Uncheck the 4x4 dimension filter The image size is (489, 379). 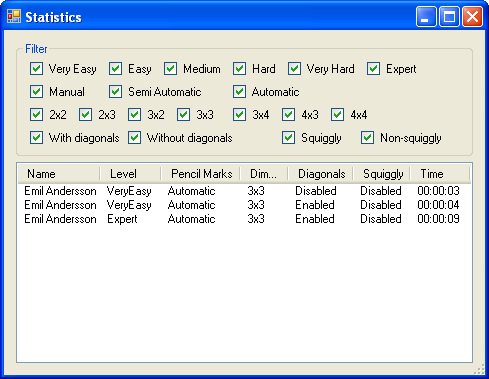338,115
